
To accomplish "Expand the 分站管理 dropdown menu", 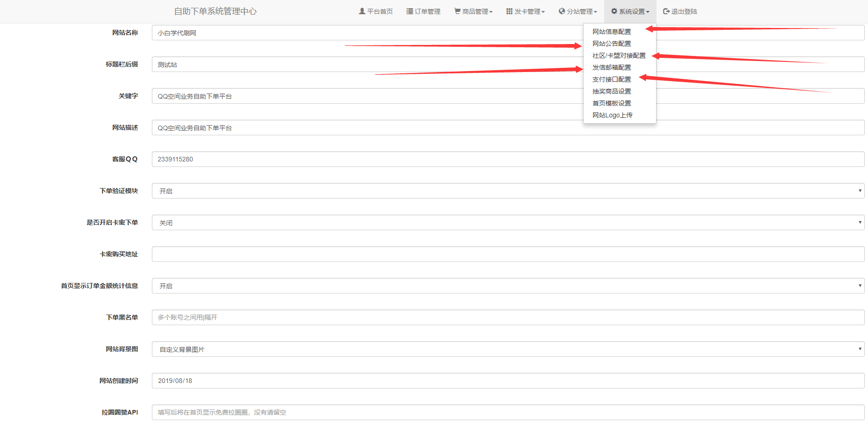I will [x=578, y=11].
